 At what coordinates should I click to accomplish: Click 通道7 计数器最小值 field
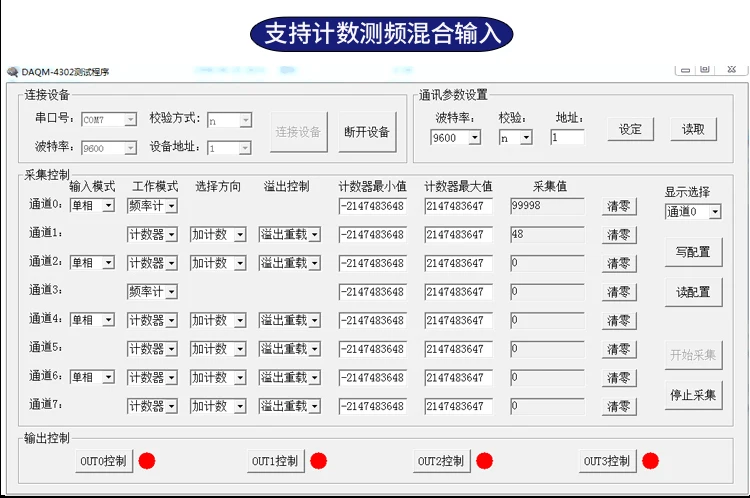click(373, 407)
